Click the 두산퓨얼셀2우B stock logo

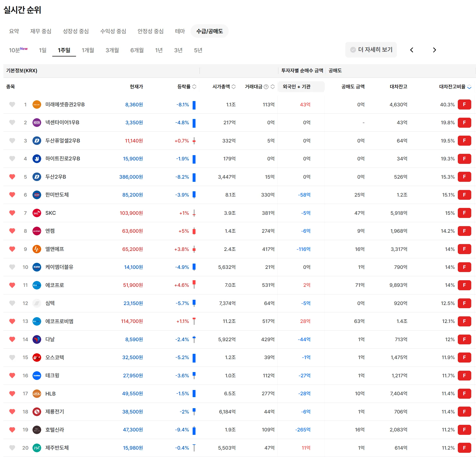[x=37, y=141]
